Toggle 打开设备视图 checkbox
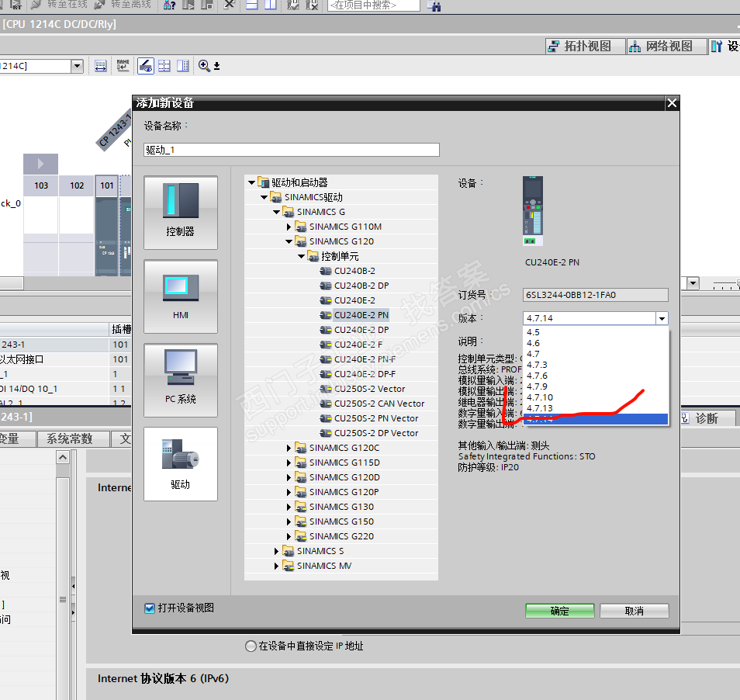 click(x=150, y=608)
